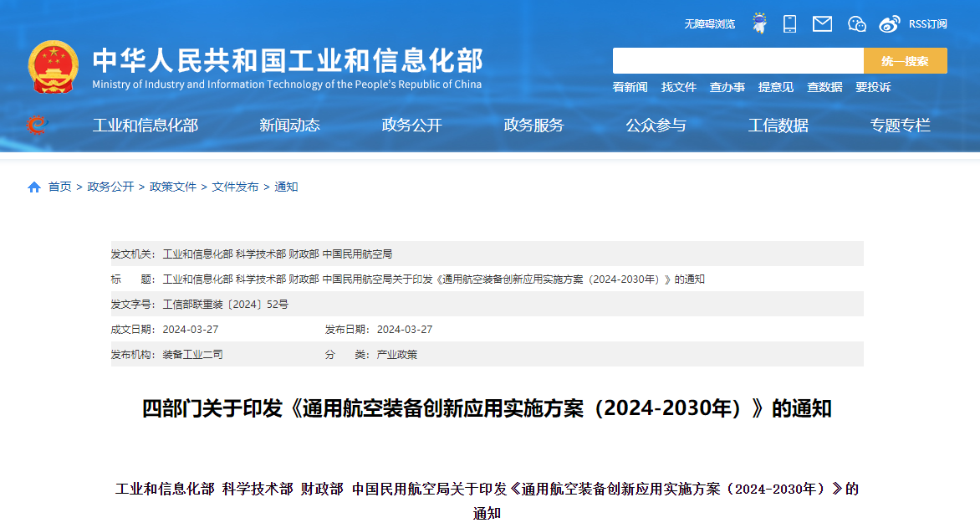Open the accessibility robot assistant icon
Screen dimensions: 980x523
(x=759, y=23)
